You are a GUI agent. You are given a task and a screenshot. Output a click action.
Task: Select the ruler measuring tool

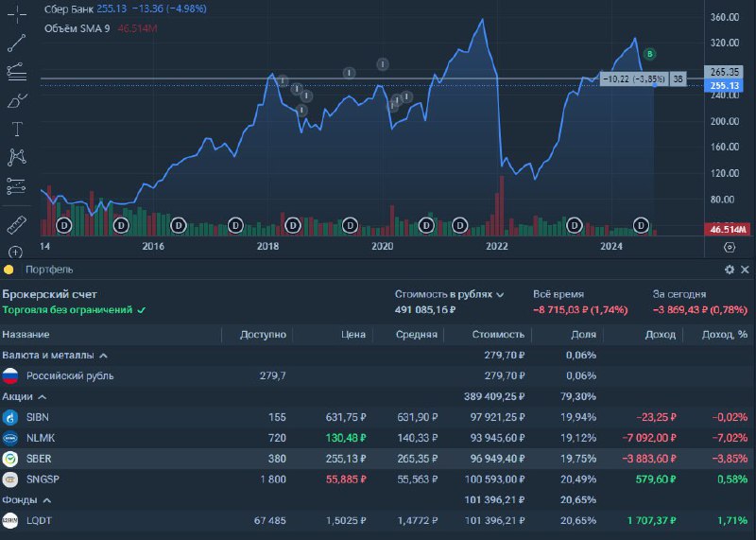coord(17,225)
